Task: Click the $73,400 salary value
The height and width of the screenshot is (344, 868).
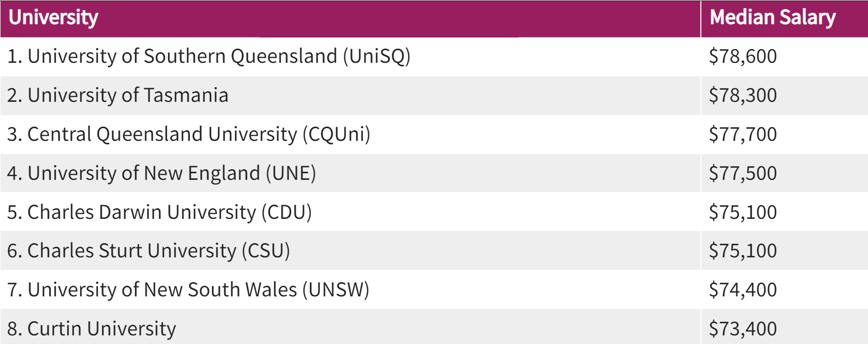Action: pos(743,329)
